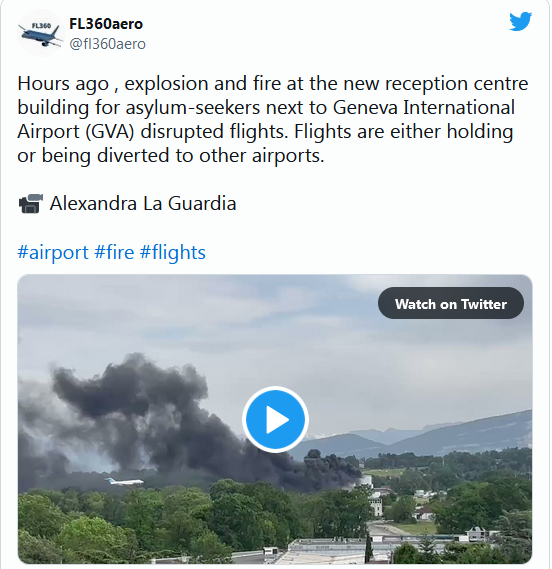Screen dimensions: 552x569
Task: Click the FL360aero profile avatar
Action: click(40, 33)
